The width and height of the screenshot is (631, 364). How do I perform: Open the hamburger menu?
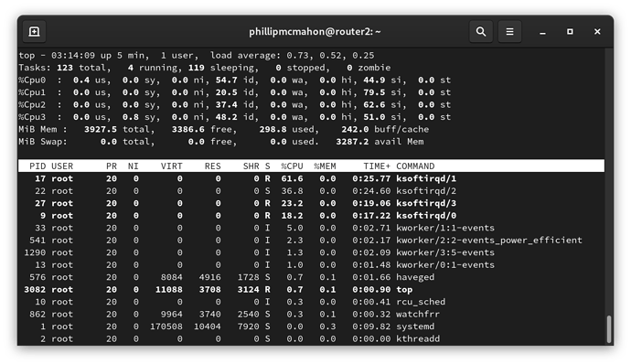click(x=510, y=31)
